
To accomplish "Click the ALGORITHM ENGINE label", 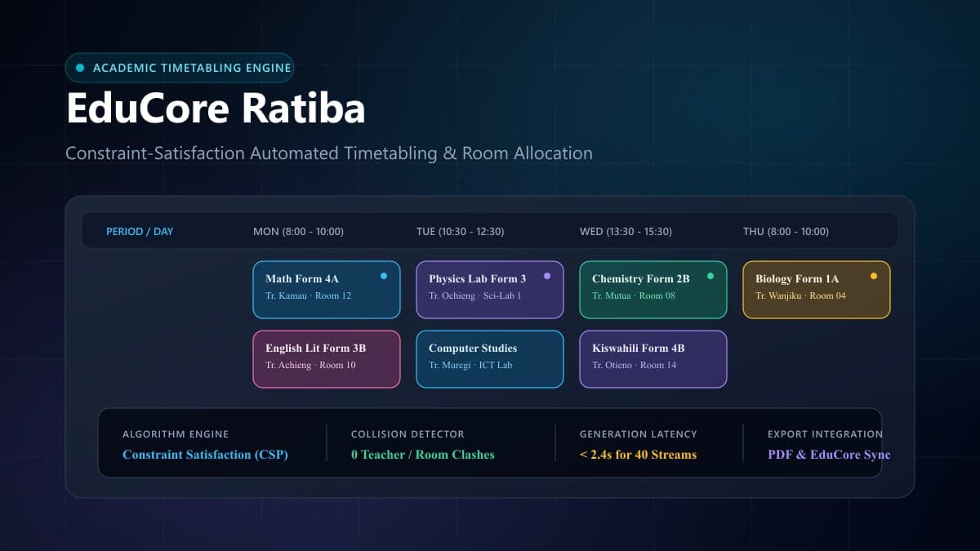I will click(176, 434).
